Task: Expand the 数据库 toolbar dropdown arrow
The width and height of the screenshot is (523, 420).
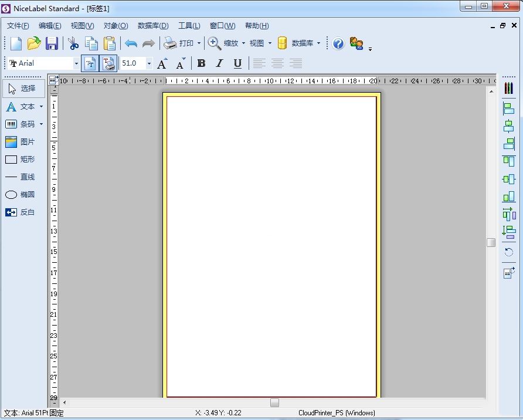Action: click(318, 43)
